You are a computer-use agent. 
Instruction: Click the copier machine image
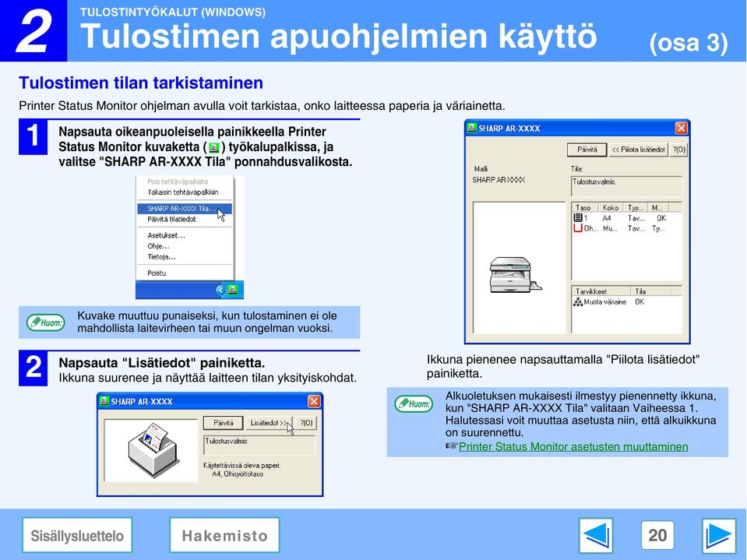516,275
